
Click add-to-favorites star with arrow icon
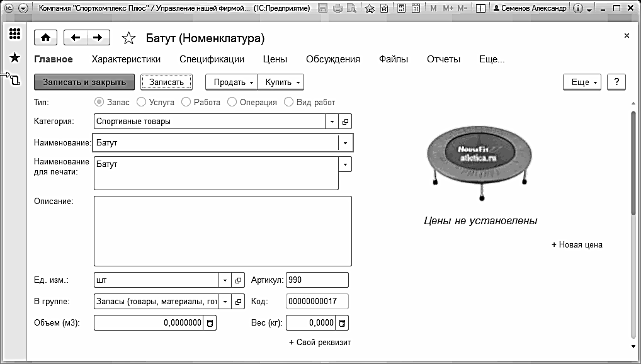click(370, 8)
